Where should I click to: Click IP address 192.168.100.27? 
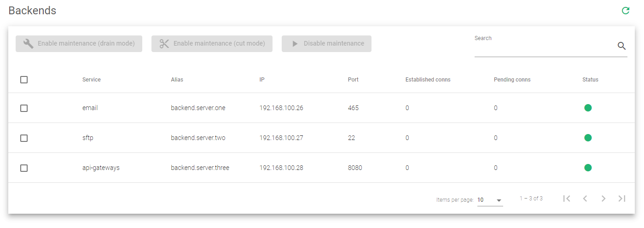coord(281,138)
